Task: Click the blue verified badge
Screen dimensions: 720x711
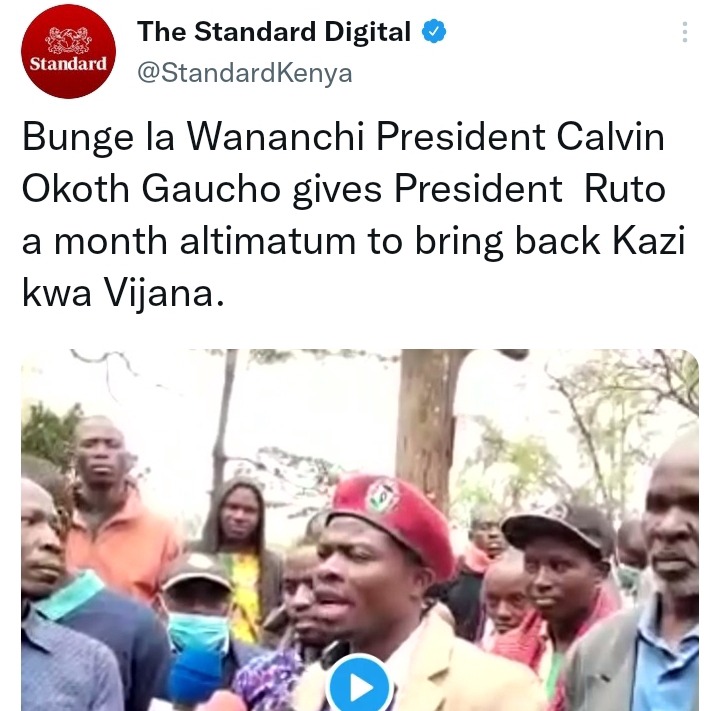Action: pyautogui.click(x=434, y=32)
